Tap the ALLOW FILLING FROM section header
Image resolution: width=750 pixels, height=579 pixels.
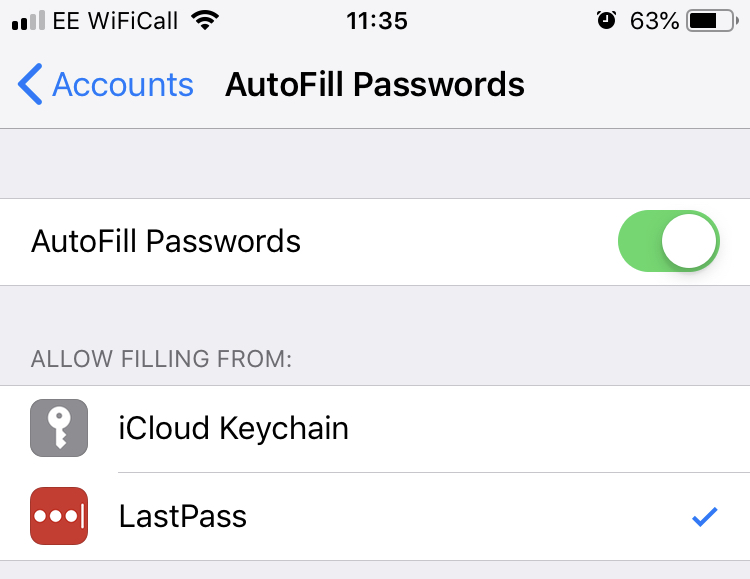161,359
